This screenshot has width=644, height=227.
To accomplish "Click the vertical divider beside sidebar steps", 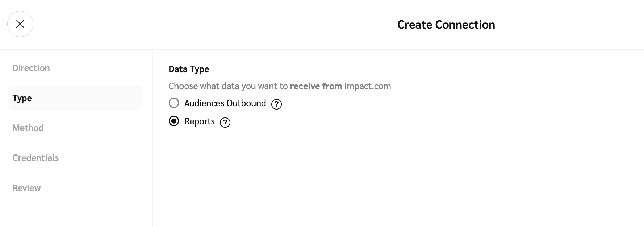I will pyautogui.click(x=152, y=145).
